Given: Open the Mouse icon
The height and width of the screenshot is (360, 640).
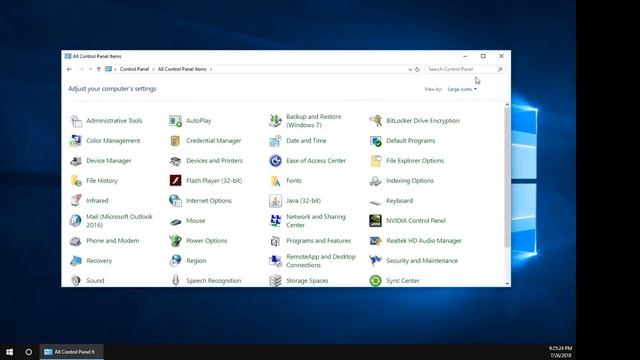Looking at the screenshot, I should click(176, 222).
